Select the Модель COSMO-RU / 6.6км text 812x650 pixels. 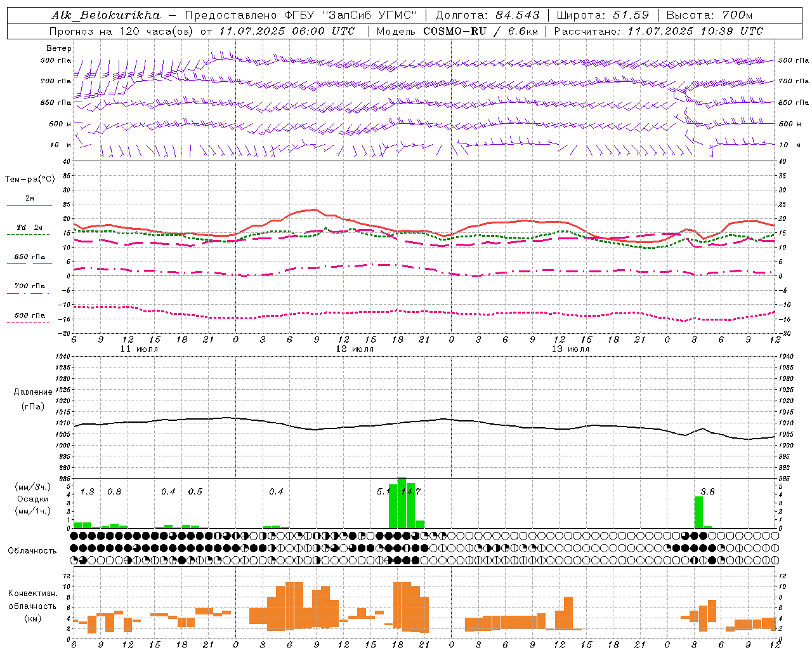457,31
